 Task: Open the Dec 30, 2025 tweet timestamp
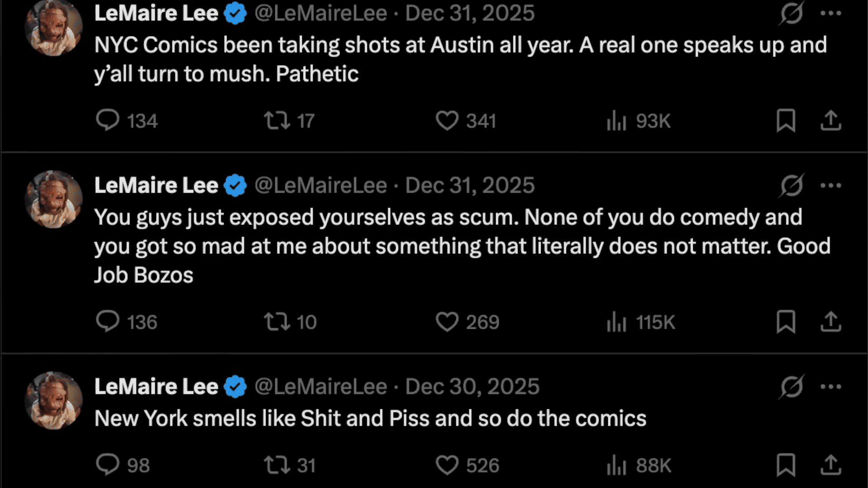click(x=472, y=387)
